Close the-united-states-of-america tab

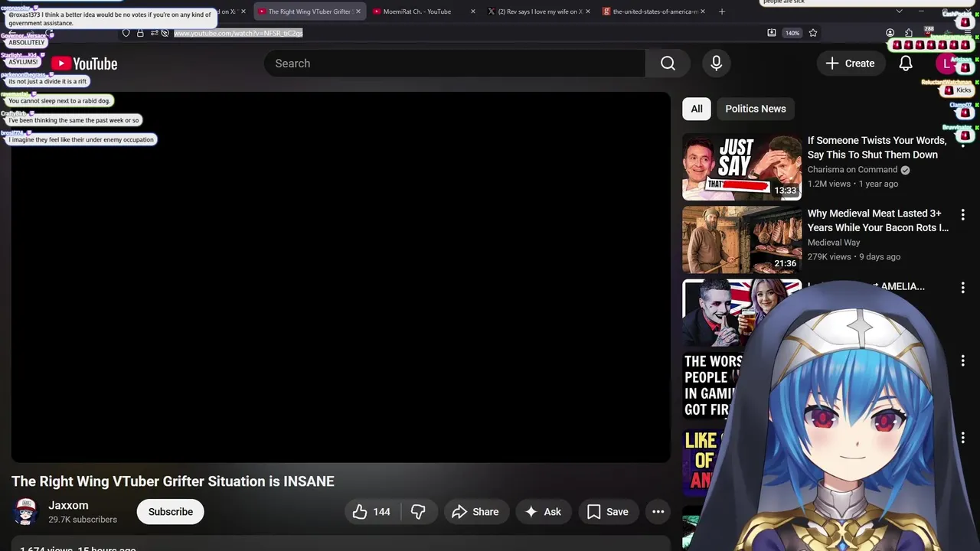(x=702, y=11)
